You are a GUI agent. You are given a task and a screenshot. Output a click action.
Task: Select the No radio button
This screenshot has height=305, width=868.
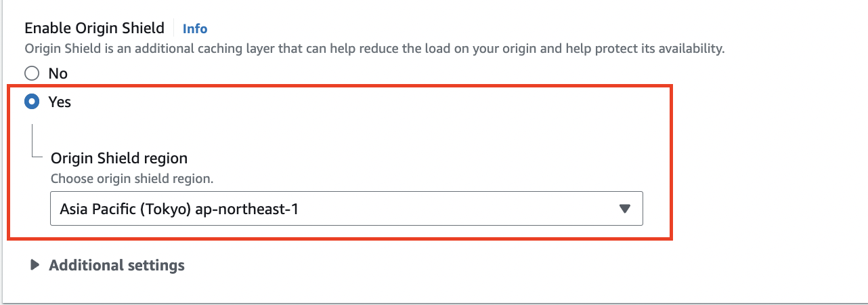(x=32, y=73)
